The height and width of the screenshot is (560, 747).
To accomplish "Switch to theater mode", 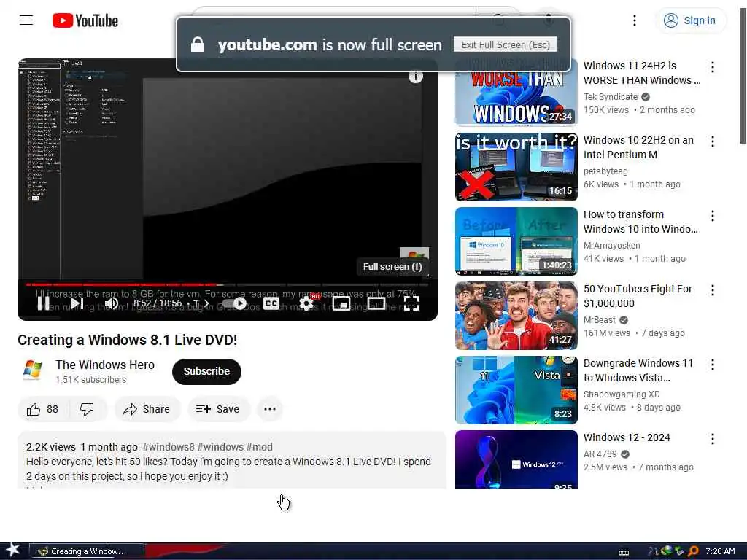I will pyautogui.click(x=376, y=303).
